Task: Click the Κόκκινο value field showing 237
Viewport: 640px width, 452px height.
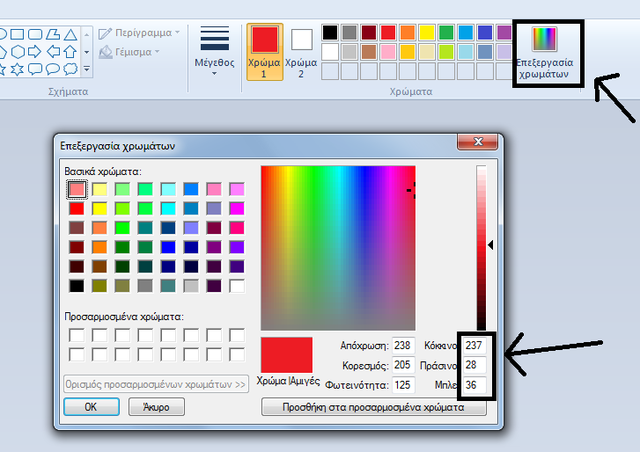Action: click(473, 345)
